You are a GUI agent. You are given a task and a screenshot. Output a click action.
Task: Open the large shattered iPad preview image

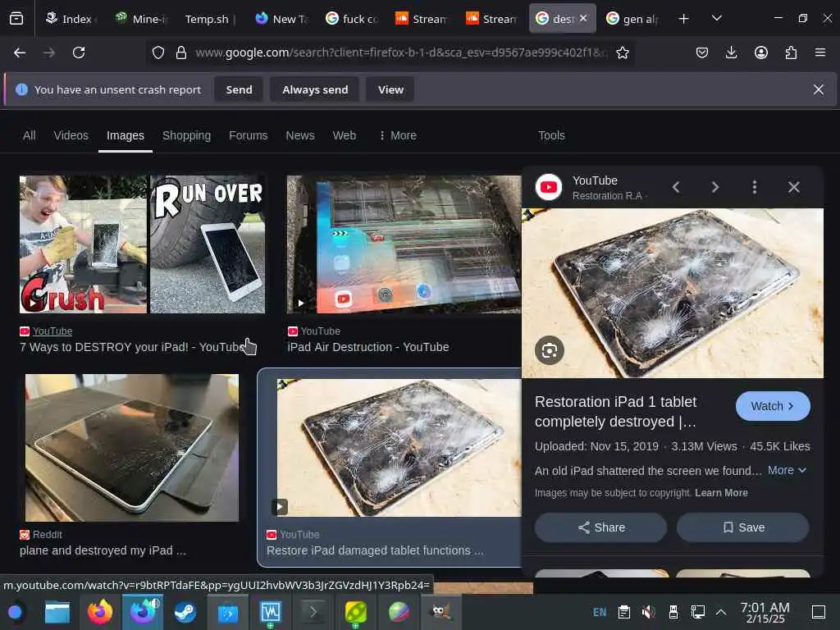coord(673,293)
